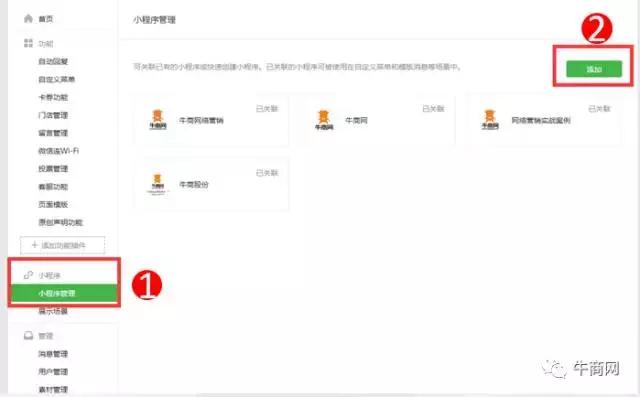Open 素材管理 in the sidebar

click(x=53, y=390)
